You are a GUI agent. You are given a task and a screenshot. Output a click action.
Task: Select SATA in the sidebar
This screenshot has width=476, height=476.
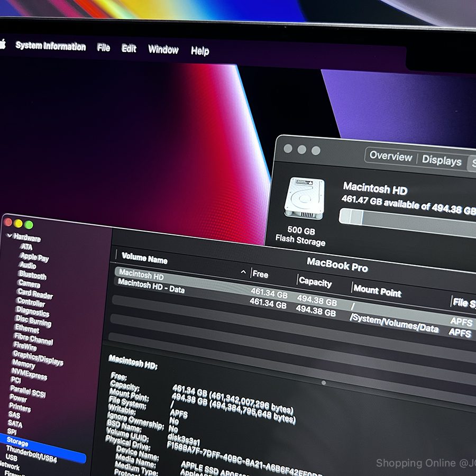[x=15, y=423]
